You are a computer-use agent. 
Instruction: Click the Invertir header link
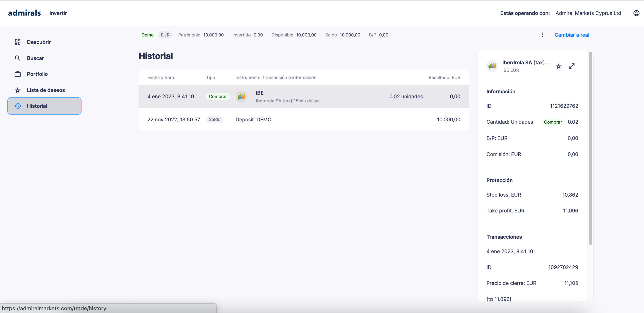coord(58,13)
